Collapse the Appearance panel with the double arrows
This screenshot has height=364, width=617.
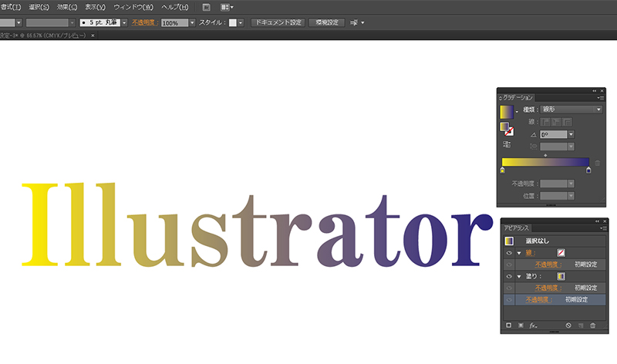(x=597, y=221)
